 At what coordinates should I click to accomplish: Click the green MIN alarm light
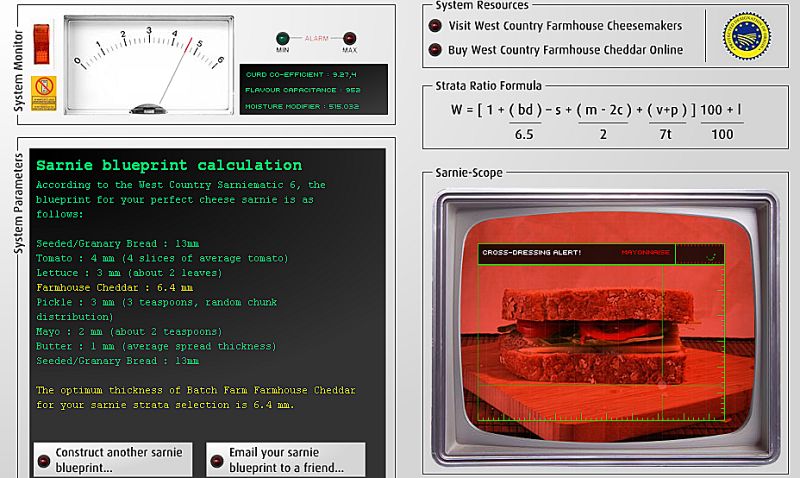tap(284, 41)
